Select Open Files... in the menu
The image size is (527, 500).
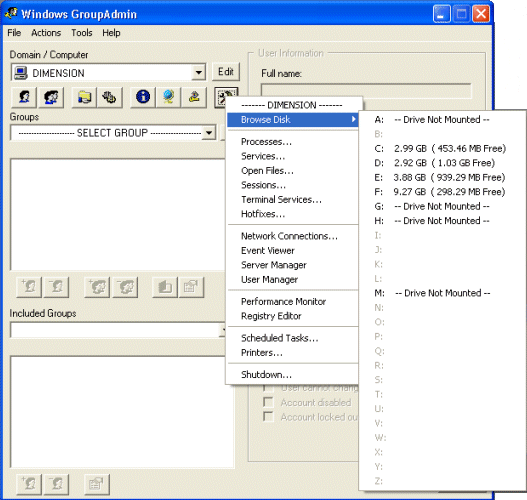(x=293, y=171)
